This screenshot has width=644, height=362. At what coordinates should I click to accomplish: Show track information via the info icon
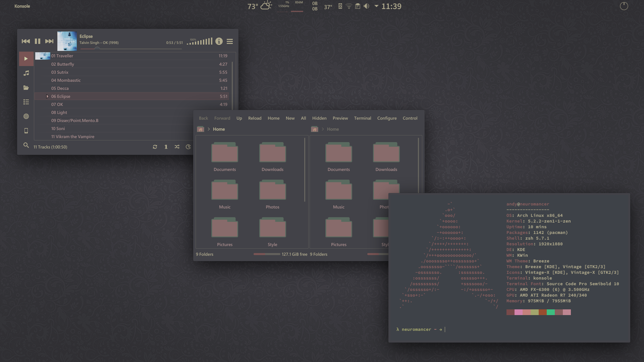(219, 42)
